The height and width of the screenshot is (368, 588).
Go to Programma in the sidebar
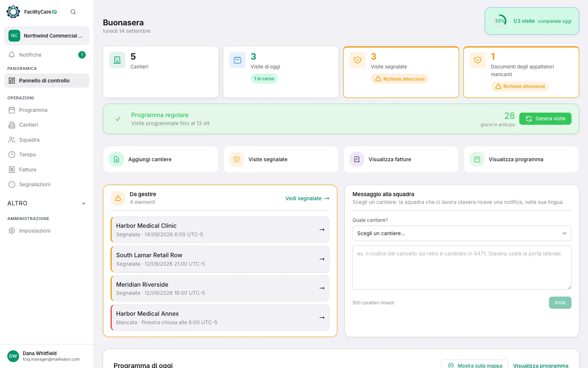pyautogui.click(x=47, y=110)
